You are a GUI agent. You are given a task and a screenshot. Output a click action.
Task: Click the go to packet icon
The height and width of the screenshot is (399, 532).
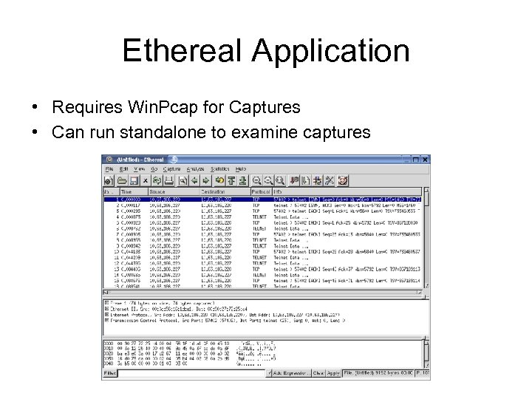(219, 180)
